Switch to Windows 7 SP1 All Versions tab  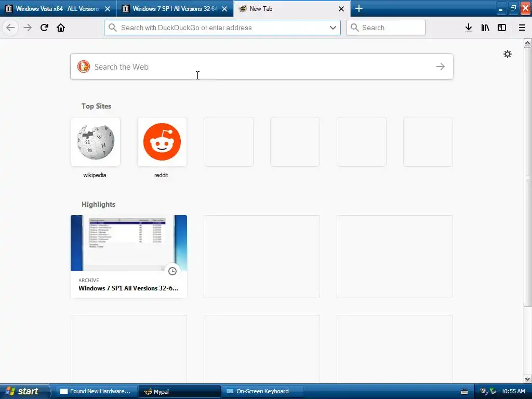tap(175, 8)
